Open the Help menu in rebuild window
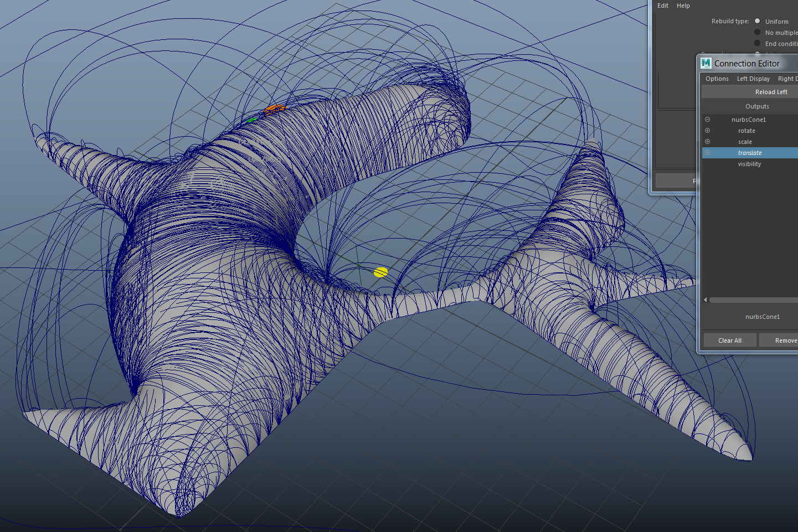798x532 pixels. coord(683,6)
